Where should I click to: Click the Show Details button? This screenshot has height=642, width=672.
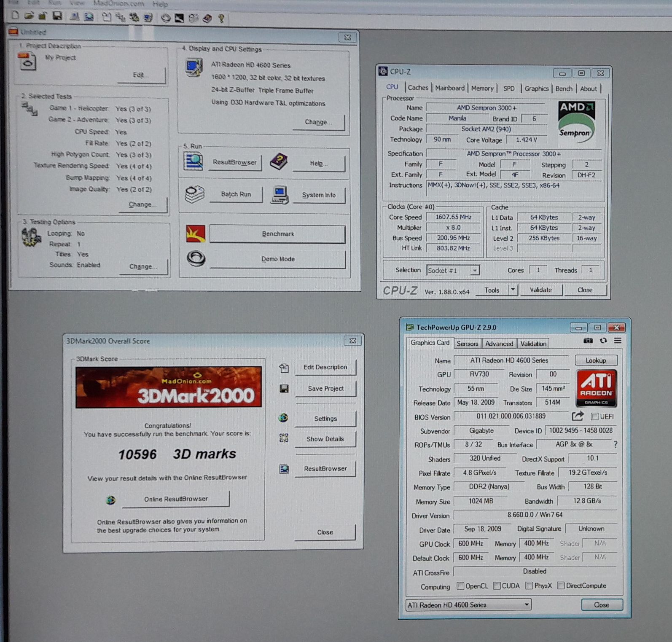pos(325,439)
